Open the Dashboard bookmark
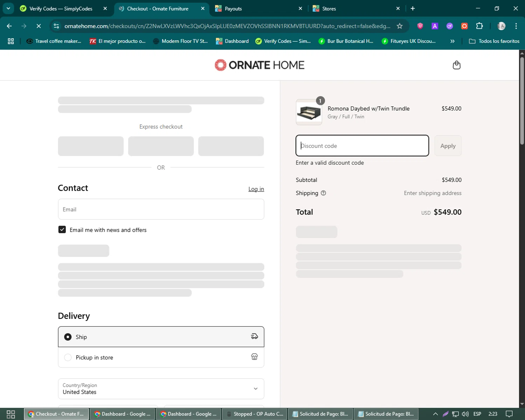Image resolution: width=525 pixels, height=420 pixels. [x=232, y=41]
